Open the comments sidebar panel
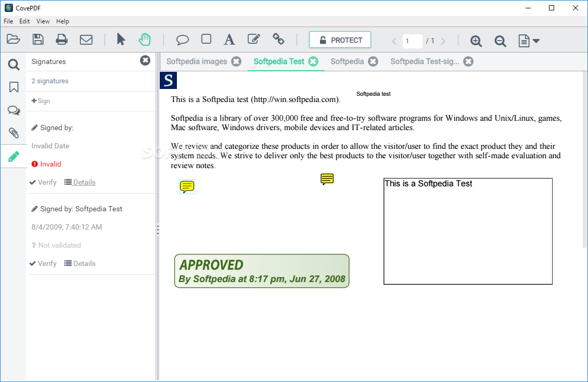Screen dimensions: 588x382 14,110
